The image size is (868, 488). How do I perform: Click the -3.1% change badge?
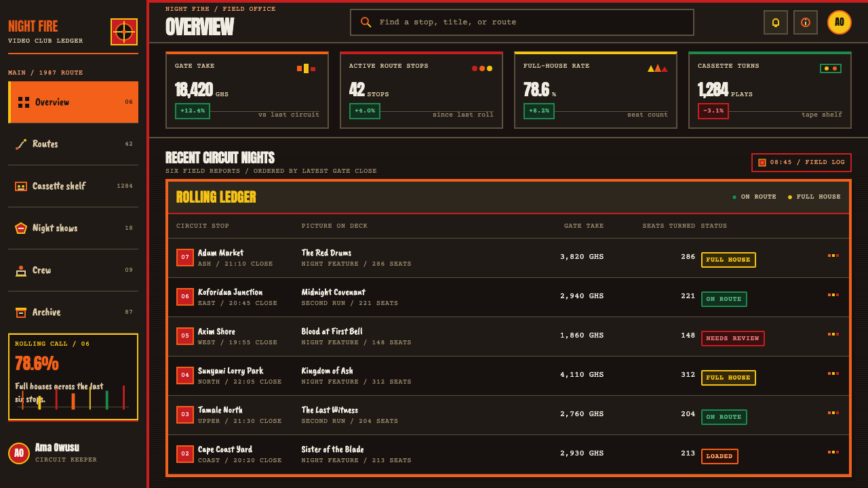[713, 111]
